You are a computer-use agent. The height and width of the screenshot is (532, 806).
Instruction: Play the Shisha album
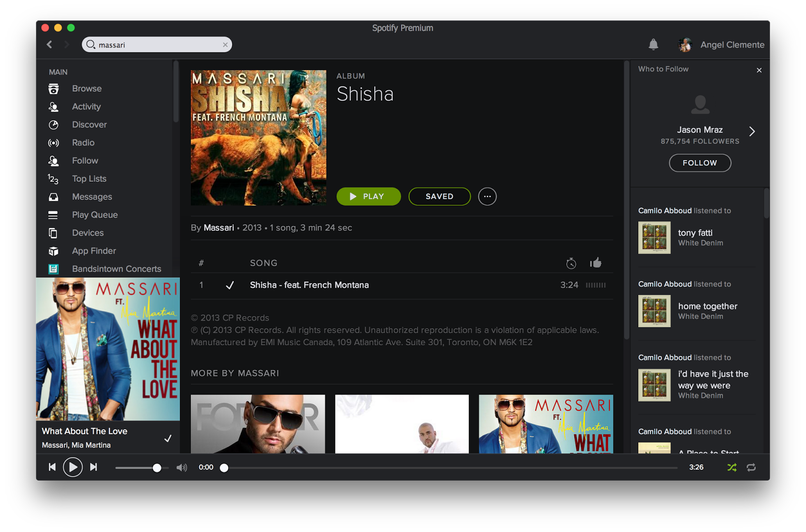coord(369,196)
